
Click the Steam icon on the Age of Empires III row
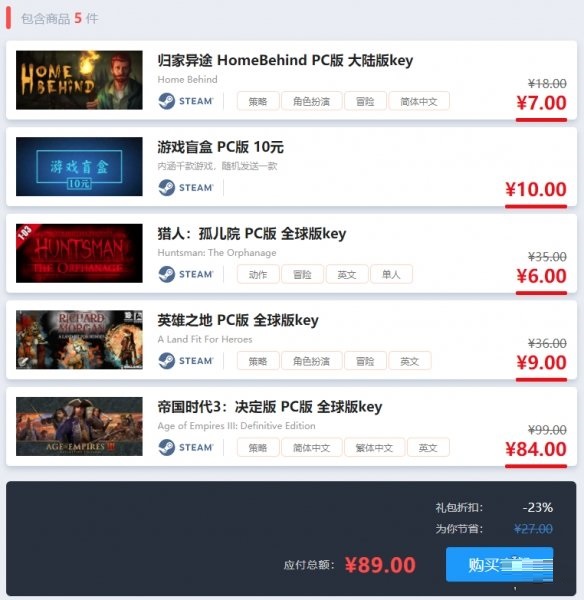tap(186, 447)
